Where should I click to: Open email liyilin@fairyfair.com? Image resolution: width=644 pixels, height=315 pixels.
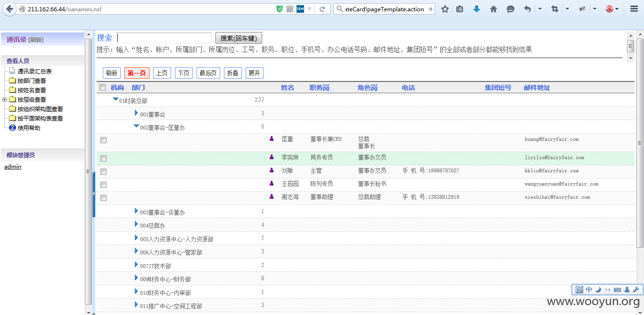pos(554,158)
